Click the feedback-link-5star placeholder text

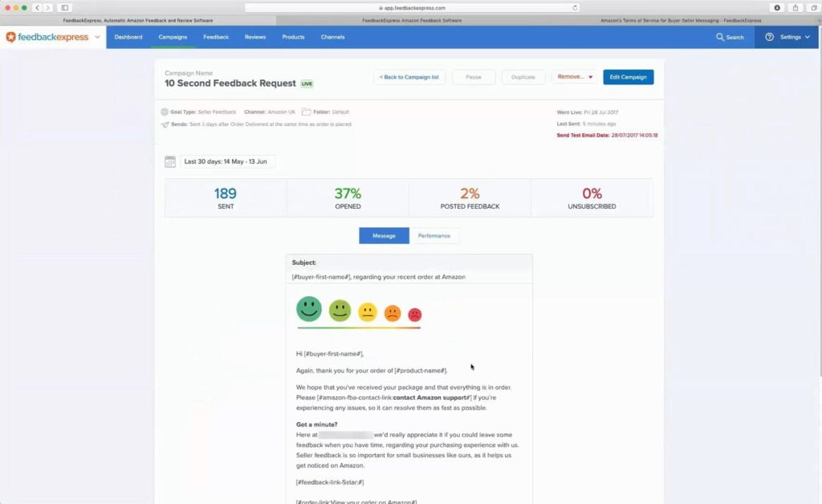(x=330, y=482)
